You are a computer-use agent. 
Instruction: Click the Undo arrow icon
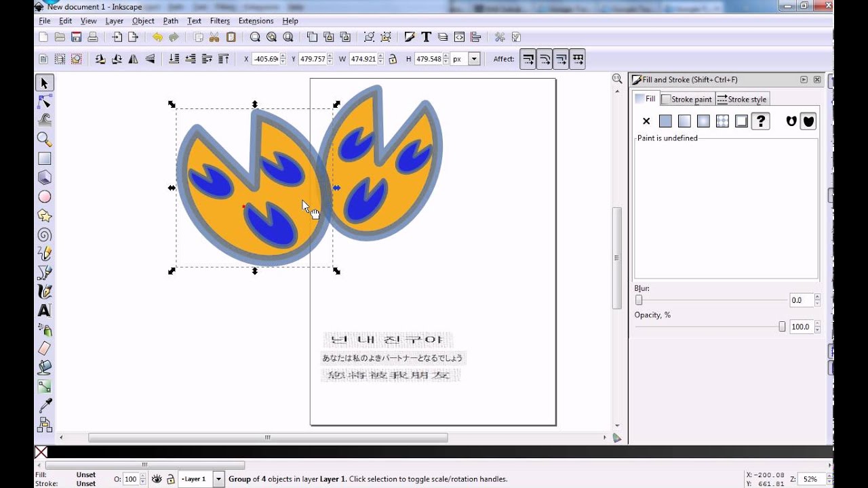click(x=157, y=37)
